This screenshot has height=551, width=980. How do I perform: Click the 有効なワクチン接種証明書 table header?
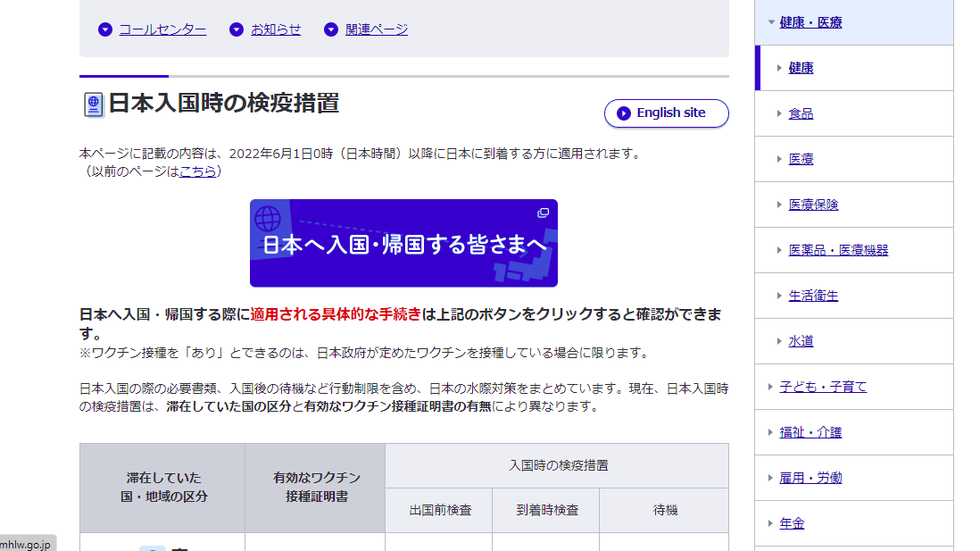(315, 488)
